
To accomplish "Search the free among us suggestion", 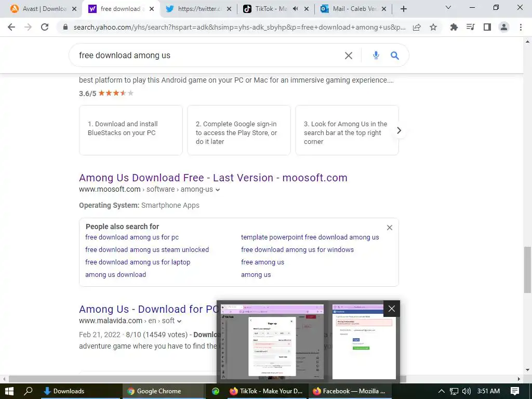I will pyautogui.click(x=262, y=262).
